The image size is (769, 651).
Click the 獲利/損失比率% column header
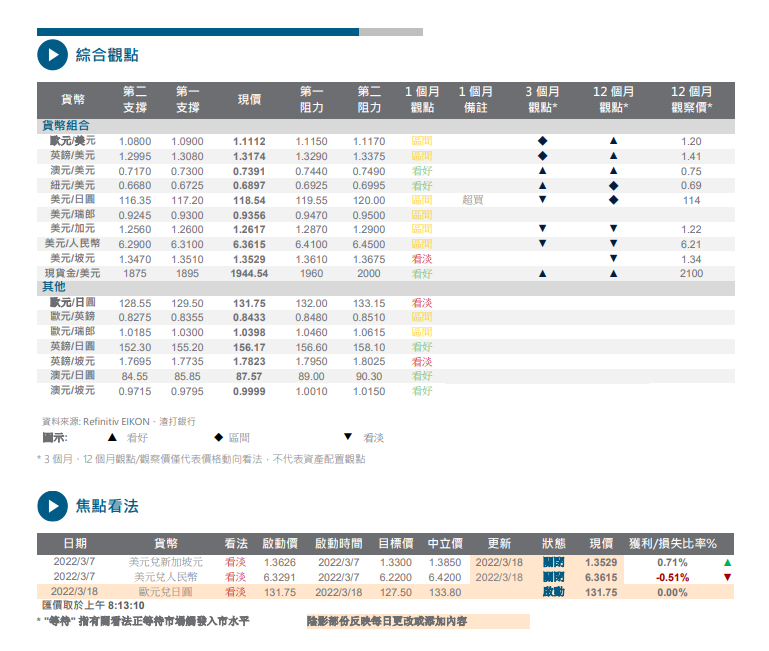point(672,544)
